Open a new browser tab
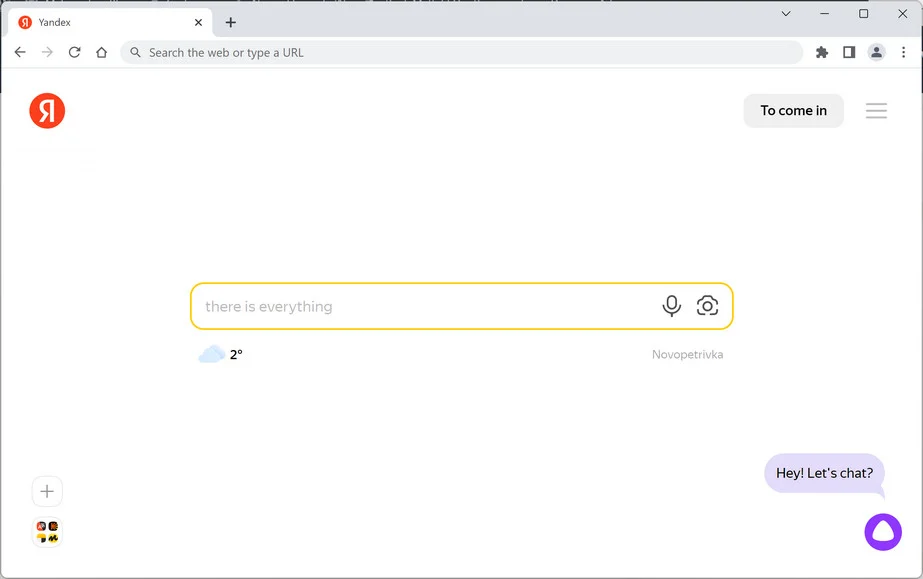 [x=231, y=22]
